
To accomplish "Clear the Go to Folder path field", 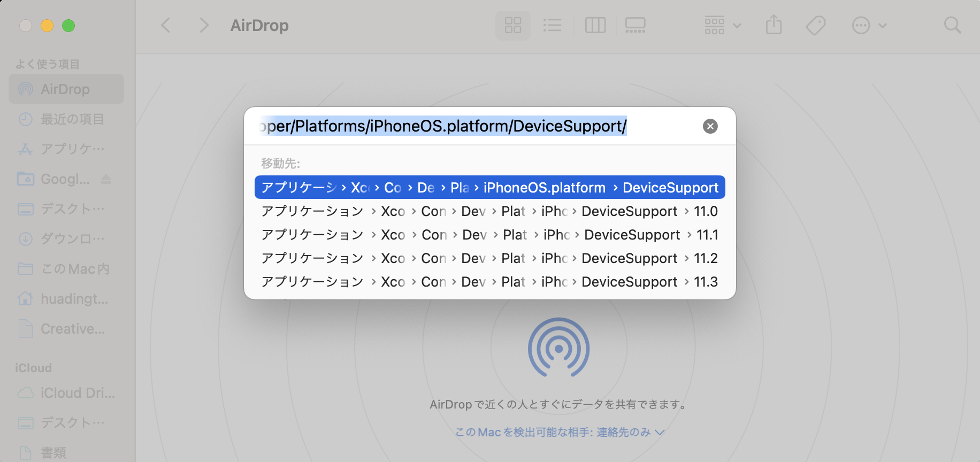I will click(710, 126).
